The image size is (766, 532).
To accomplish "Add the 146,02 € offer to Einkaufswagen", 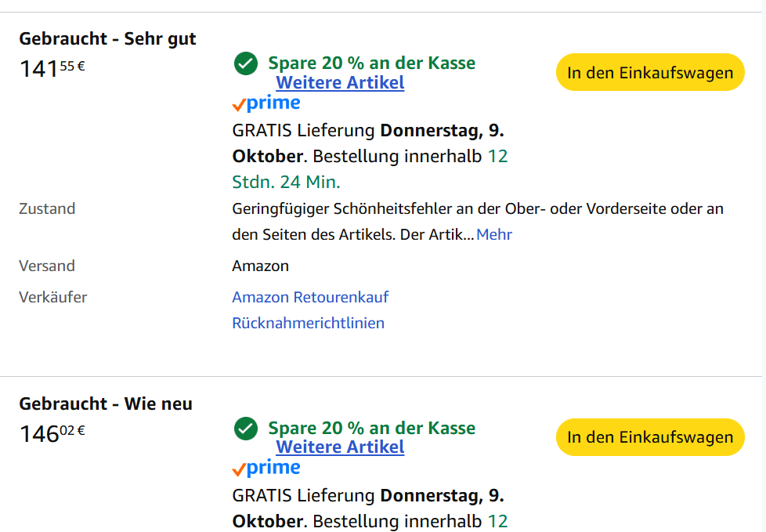I will point(650,437).
